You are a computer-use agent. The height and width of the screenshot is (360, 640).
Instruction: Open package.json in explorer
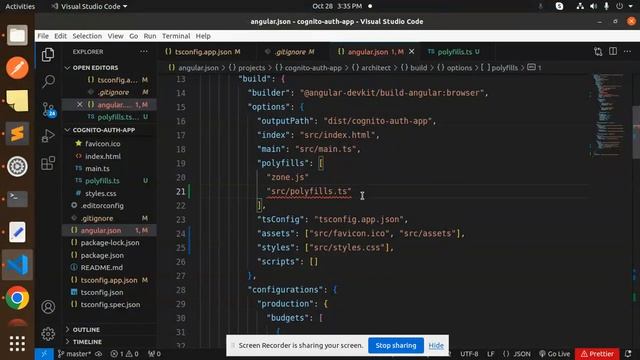pyautogui.click(x=102, y=255)
